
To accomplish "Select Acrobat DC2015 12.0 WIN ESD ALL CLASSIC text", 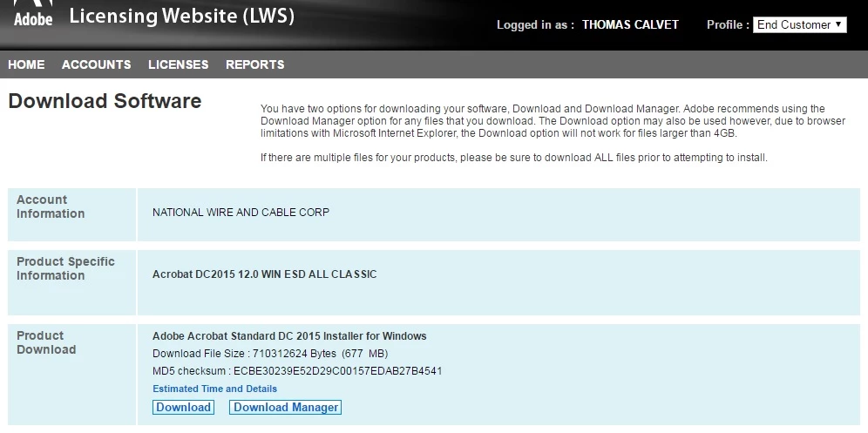I will click(x=265, y=274).
